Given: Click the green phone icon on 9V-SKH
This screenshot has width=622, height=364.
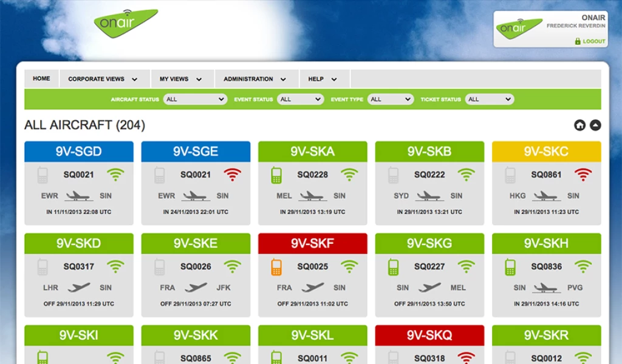Looking at the screenshot, I should pyautogui.click(x=510, y=267).
